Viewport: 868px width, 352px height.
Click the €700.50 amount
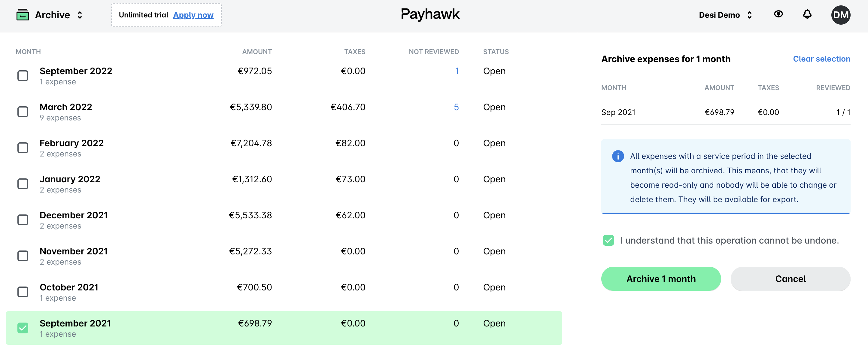tap(254, 287)
